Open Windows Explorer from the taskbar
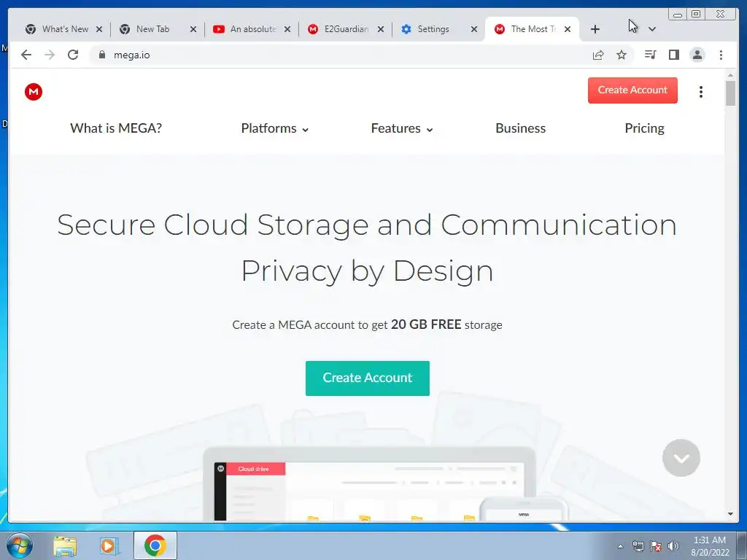The image size is (747, 560). click(x=65, y=545)
